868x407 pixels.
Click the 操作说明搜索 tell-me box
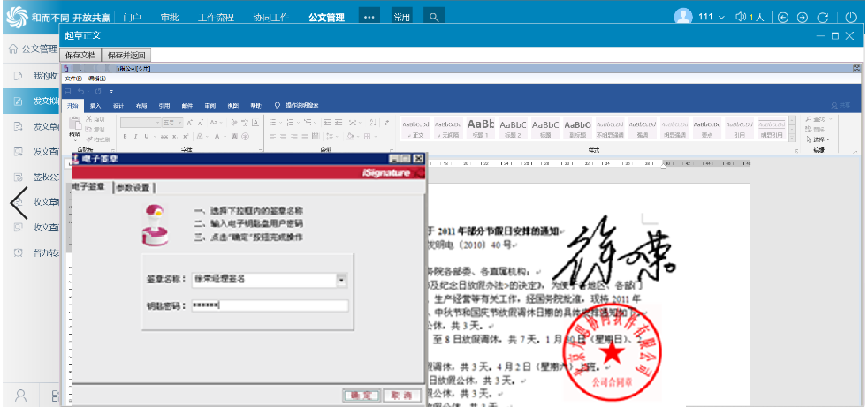(x=297, y=106)
